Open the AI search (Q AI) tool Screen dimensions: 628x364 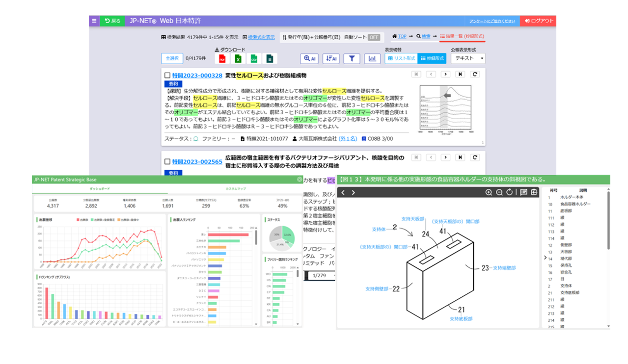pyautogui.click(x=310, y=58)
